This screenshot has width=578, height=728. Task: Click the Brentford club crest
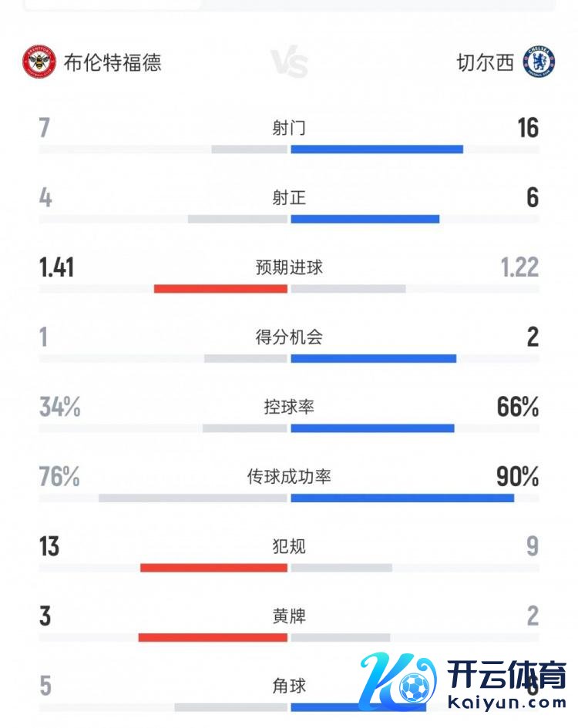(x=39, y=63)
